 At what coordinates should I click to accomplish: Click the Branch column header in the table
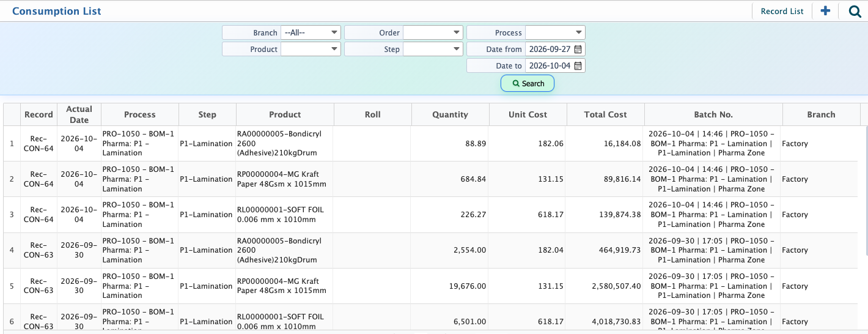pyautogui.click(x=821, y=114)
